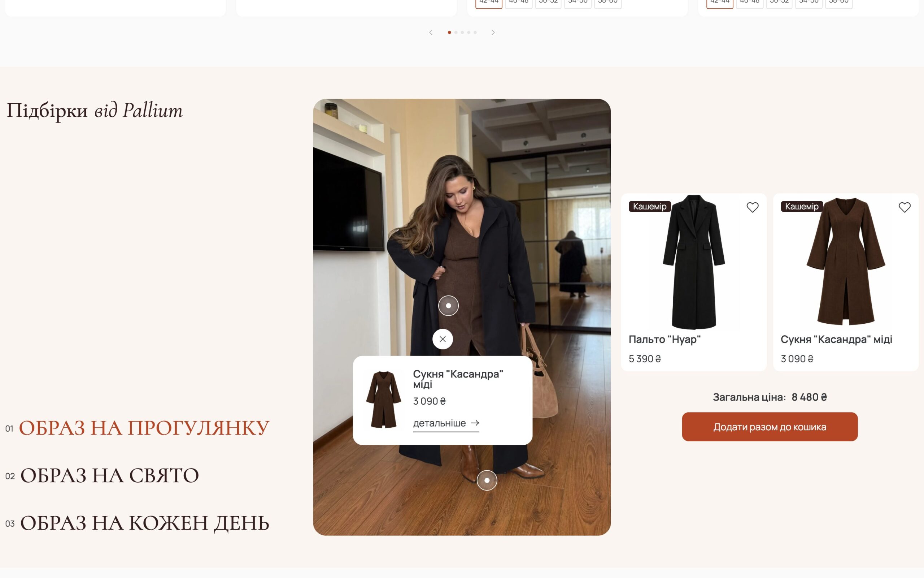924x578 pixels.
Task: Click the Кашемір badge on the dress card
Action: 801,206
